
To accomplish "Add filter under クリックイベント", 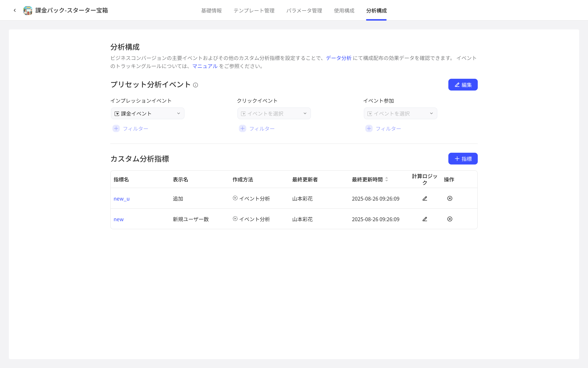I will click(x=257, y=128).
